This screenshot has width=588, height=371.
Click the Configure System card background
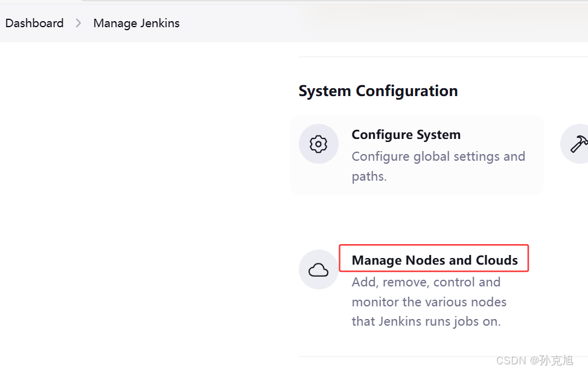417,155
